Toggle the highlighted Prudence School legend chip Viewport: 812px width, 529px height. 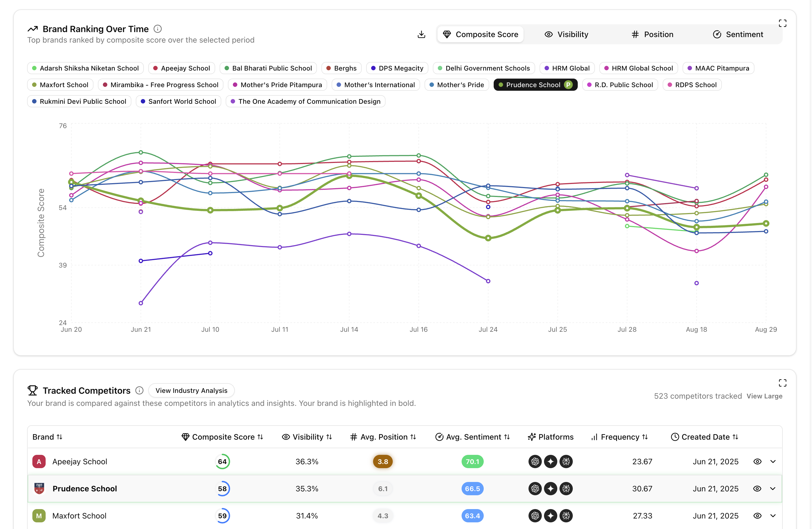pyautogui.click(x=535, y=85)
